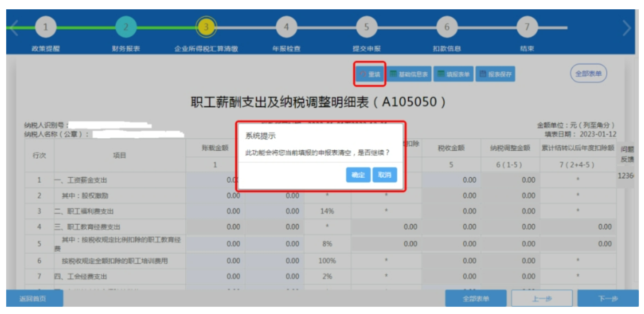The image size is (644, 314).
Task: Click the 填表日期 2023-01-12 text
Action: pyautogui.click(x=581, y=134)
